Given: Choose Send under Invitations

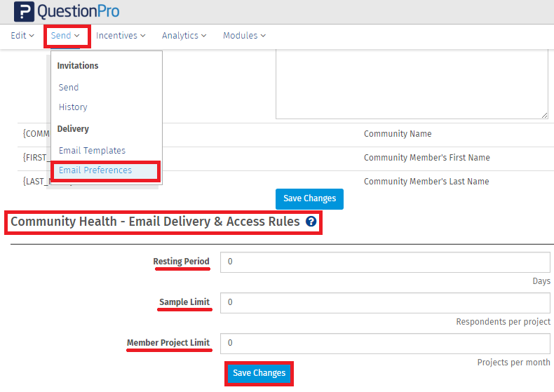Looking at the screenshot, I should coord(69,87).
